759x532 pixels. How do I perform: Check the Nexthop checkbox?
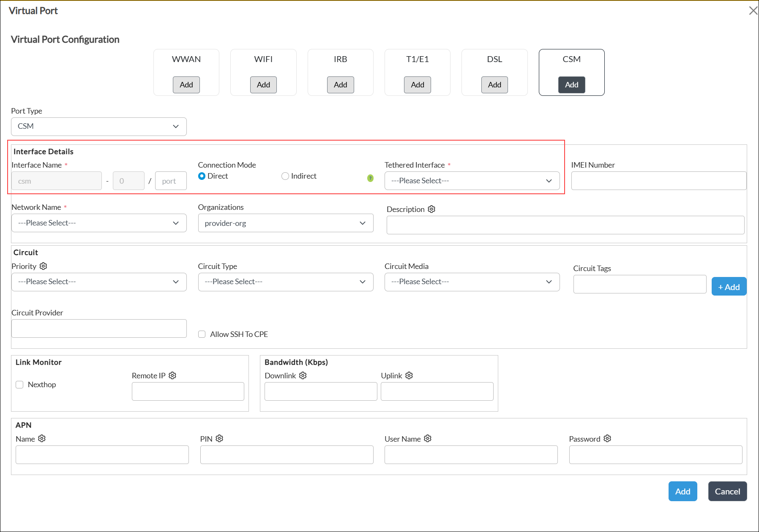pyautogui.click(x=19, y=385)
